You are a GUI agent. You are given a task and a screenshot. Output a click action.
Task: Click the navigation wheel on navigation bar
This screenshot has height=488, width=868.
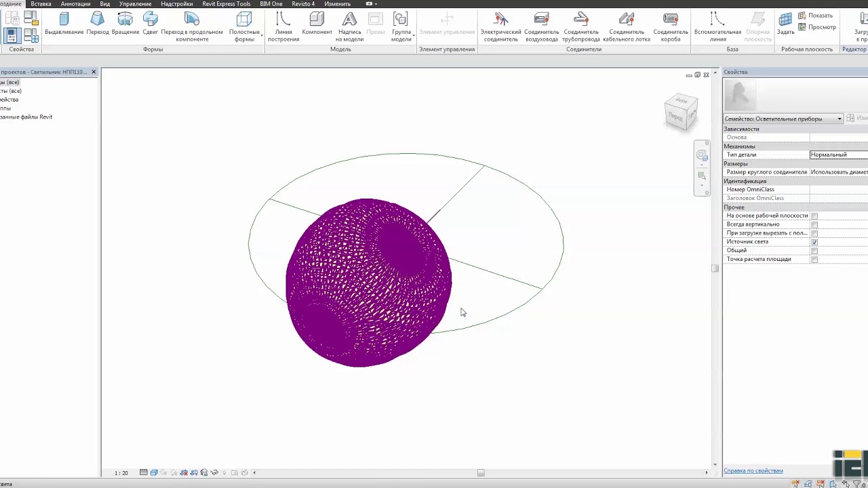pos(702,155)
